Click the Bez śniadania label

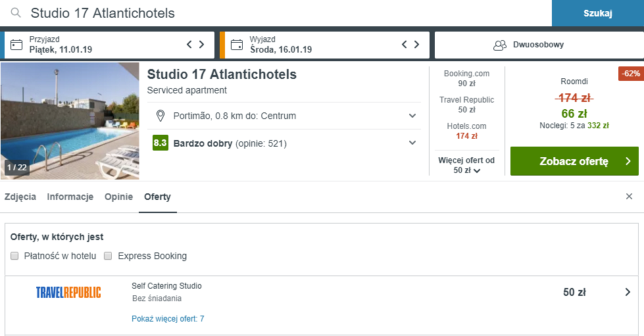157,299
